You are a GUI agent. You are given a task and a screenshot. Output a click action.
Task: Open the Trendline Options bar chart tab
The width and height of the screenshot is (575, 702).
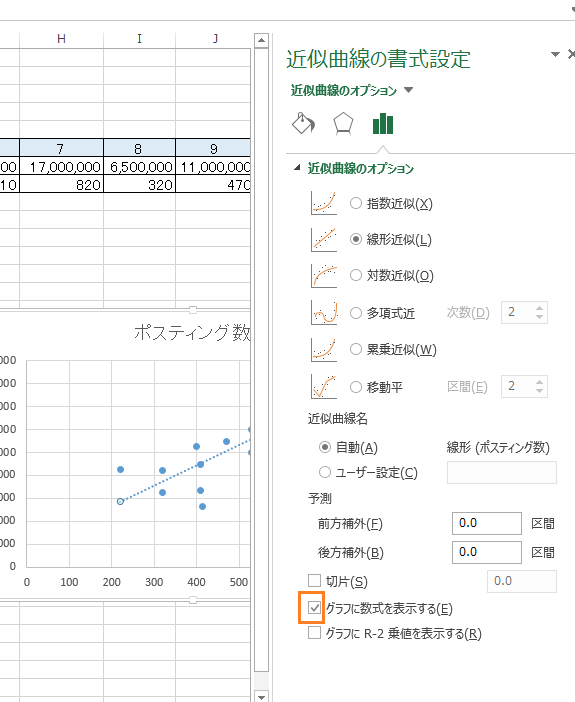point(383,123)
